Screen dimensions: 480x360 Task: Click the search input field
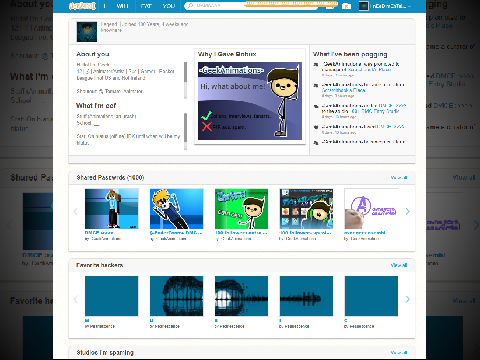[x=251, y=6]
